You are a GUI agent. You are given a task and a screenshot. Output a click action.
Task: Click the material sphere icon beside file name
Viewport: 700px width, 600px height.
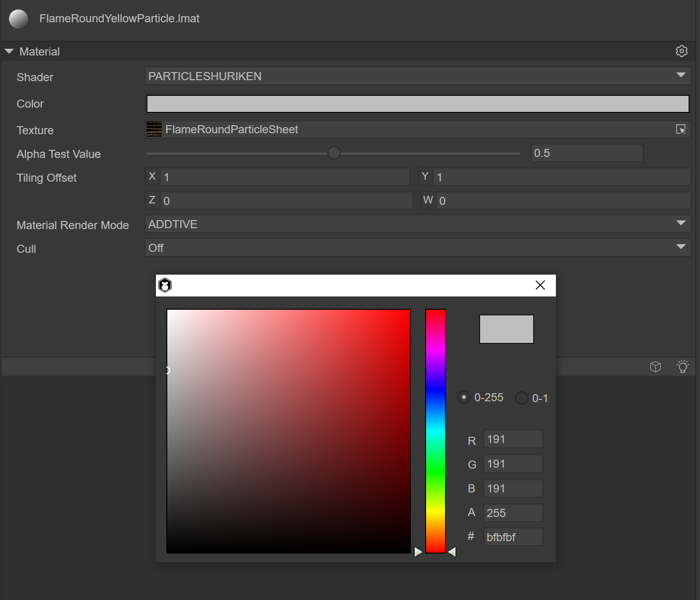coord(18,19)
